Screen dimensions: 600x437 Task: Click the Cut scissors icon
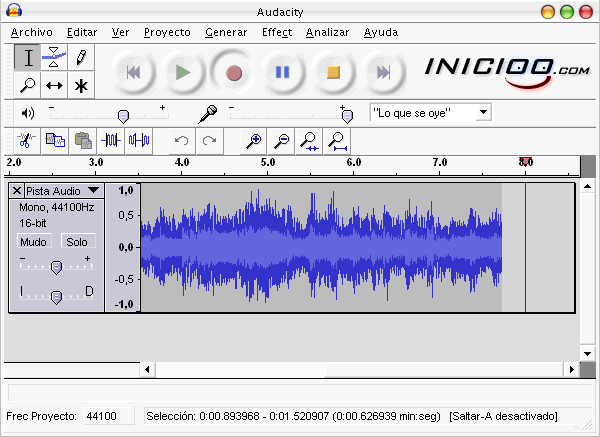[x=26, y=141]
